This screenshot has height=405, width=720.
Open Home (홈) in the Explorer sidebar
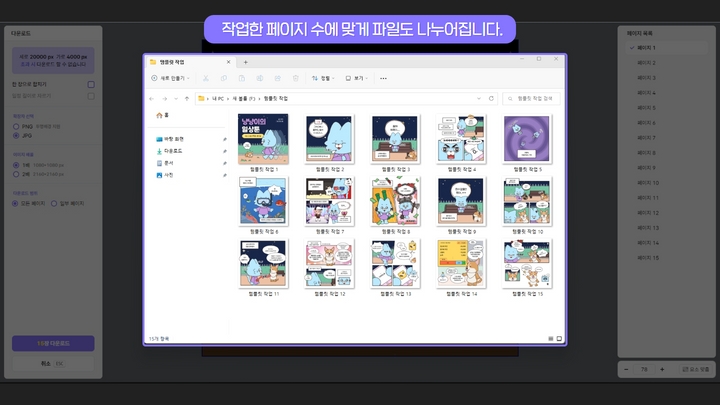(x=163, y=115)
